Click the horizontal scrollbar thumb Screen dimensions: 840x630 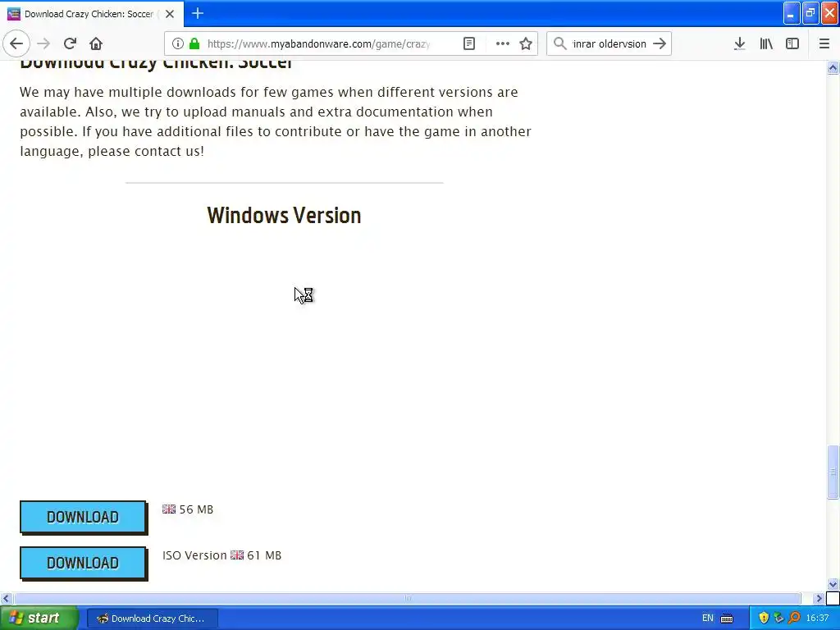[407, 598]
